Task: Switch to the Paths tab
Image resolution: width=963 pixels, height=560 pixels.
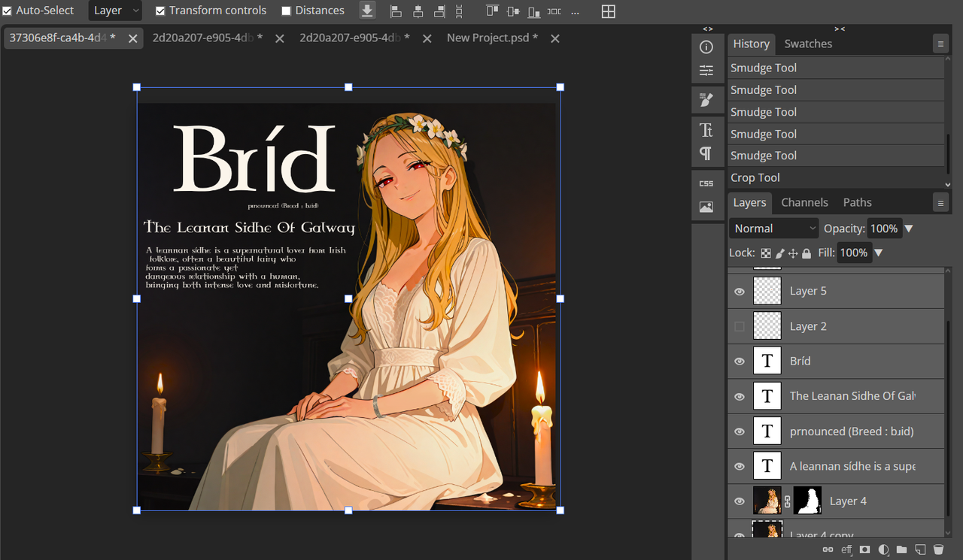Action: 857,202
